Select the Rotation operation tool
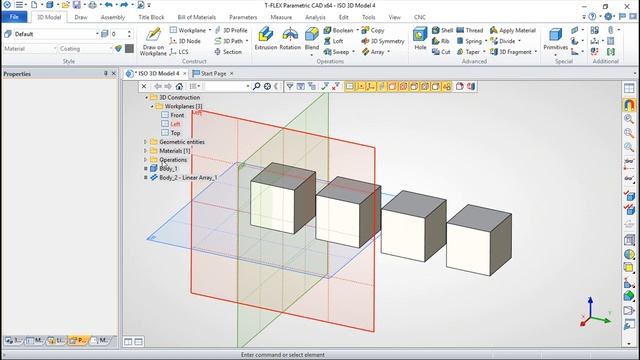Viewport: 640px width, 360px height. [290, 39]
